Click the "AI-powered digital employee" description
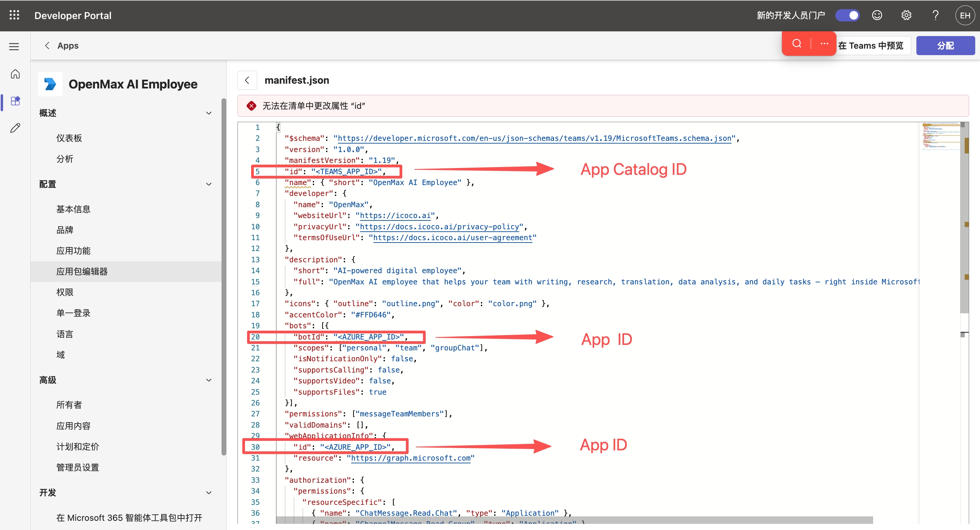Image resolution: width=980 pixels, height=530 pixels. (x=397, y=271)
